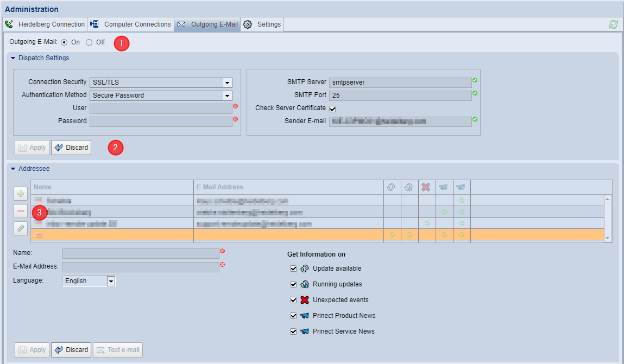Click the red X Unexpected events column icon
624x364 pixels.
(x=426, y=187)
